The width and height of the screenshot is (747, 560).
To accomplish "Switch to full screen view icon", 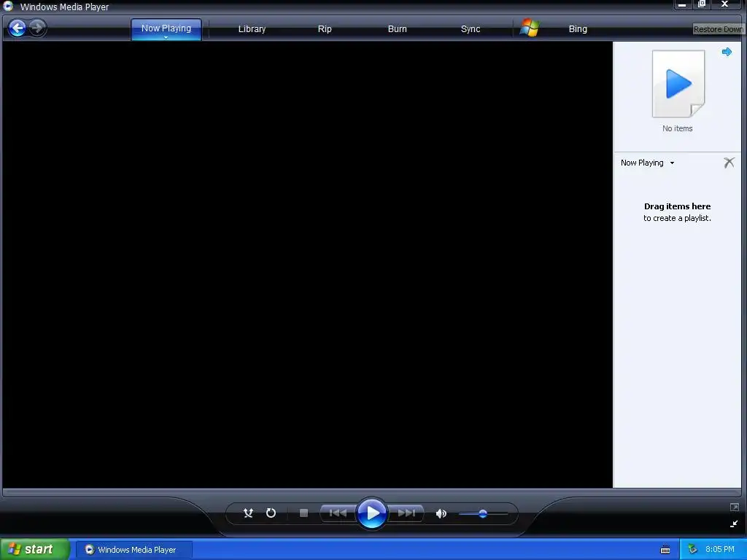I will point(734,507).
